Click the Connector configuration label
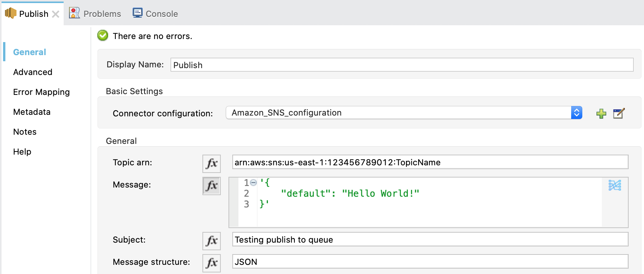Viewport: 644px width, 274px height. point(163,113)
